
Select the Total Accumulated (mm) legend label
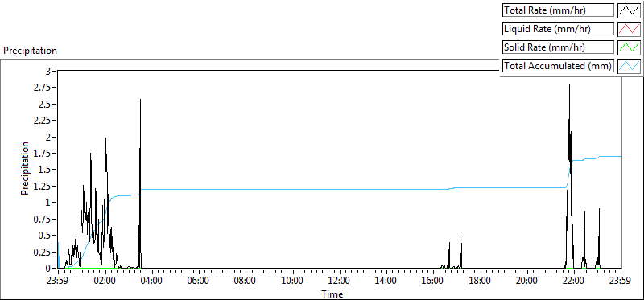pos(558,66)
